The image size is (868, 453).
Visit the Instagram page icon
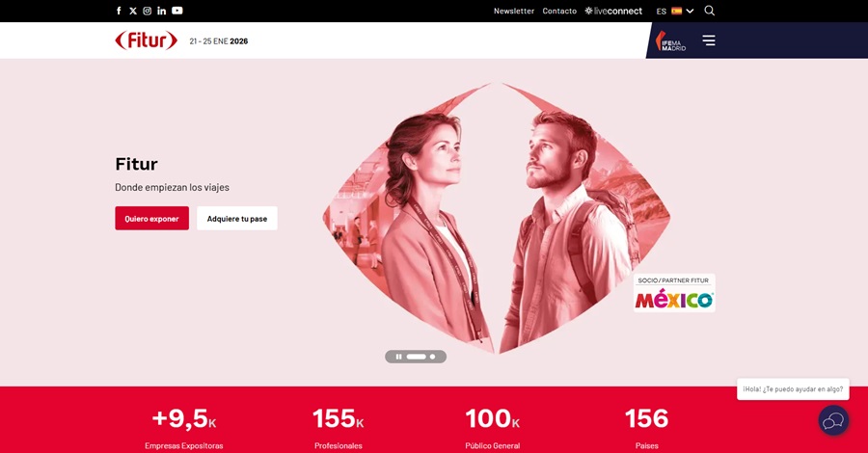tap(148, 11)
